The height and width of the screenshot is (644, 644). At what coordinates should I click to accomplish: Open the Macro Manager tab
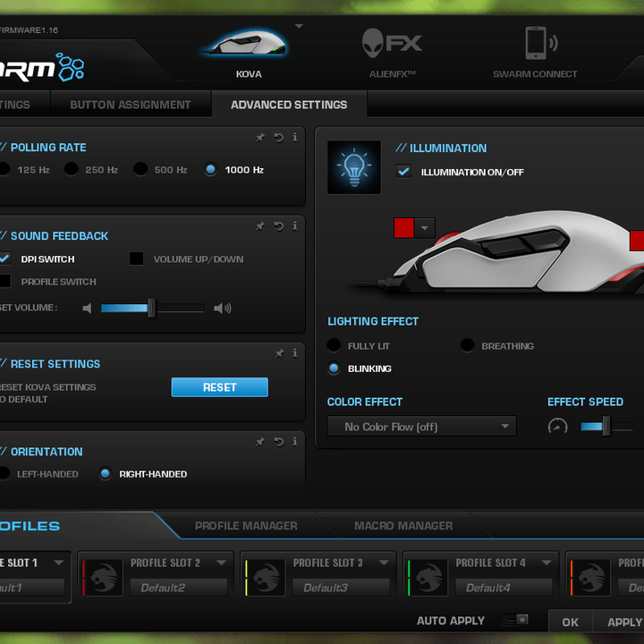[x=403, y=526]
